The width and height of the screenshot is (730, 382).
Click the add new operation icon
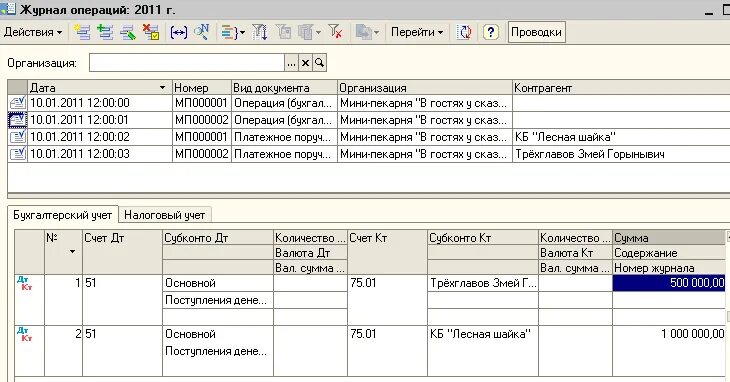(x=82, y=32)
